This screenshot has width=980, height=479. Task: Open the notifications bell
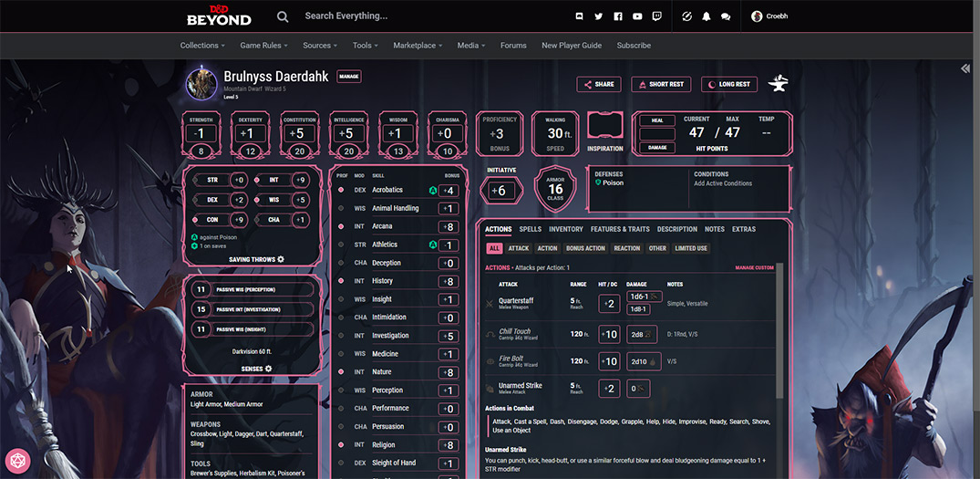coord(706,16)
